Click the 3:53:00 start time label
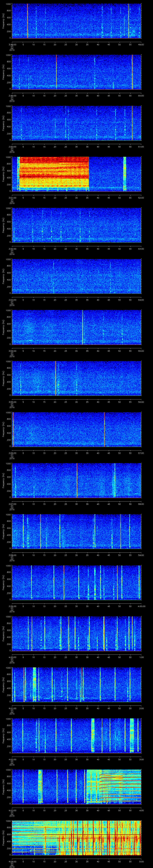Viewport: 153px width, 868px height. (12, 300)
